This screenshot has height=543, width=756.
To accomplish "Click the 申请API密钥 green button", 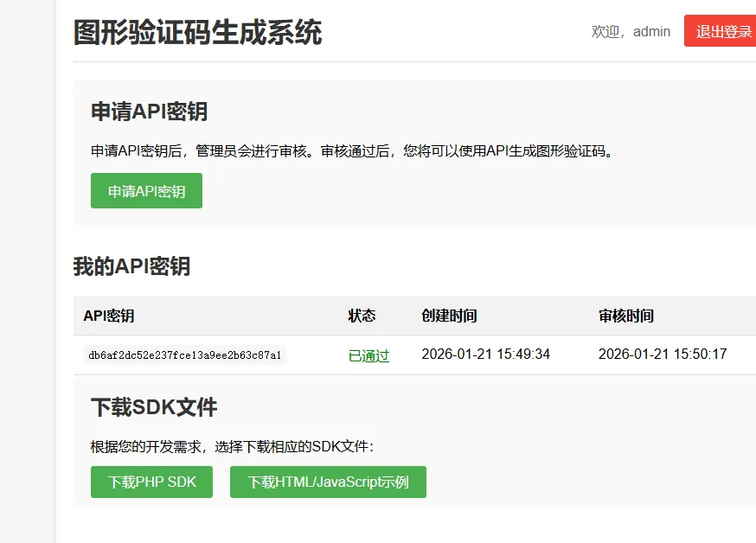I will (x=145, y=190).
